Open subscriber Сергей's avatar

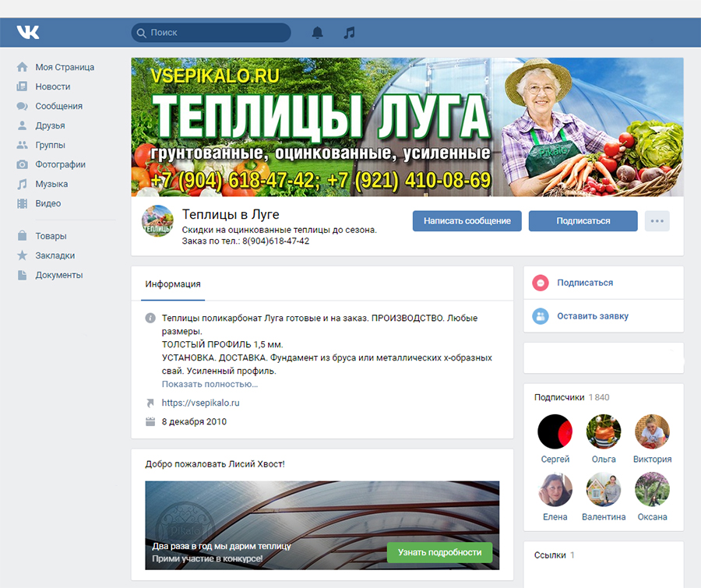pos(555,431)
